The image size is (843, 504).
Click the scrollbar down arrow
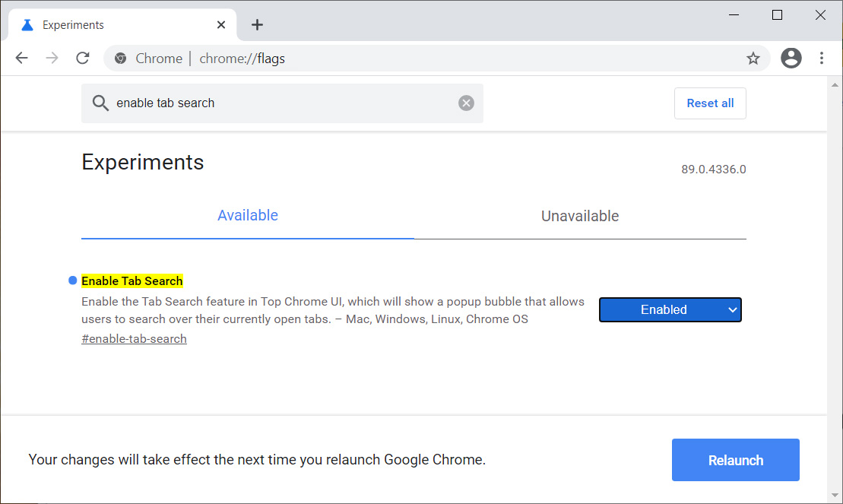[835, 495]
